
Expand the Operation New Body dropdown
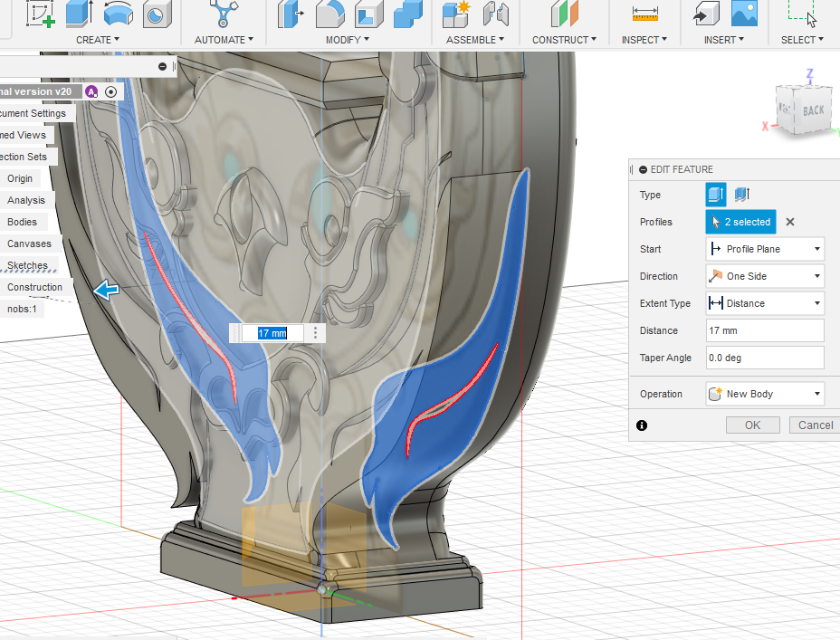click(x=765, y=394)
